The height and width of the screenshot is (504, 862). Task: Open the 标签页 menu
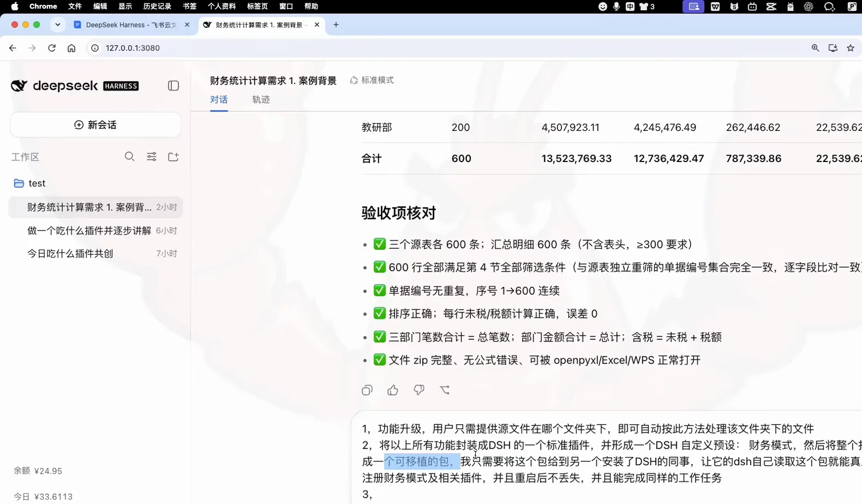tap(257, 6)
